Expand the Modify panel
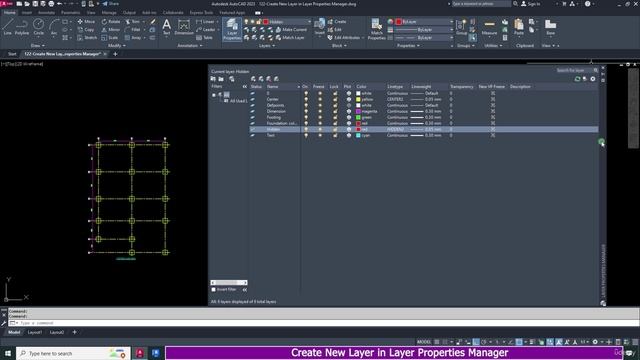 pyautogui.click(x=117, y=46)
